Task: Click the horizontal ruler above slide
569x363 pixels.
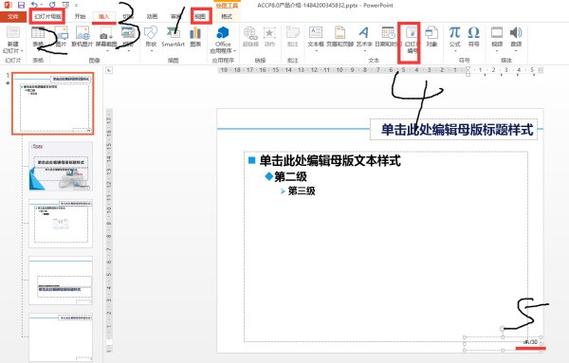Action: (x=380, y=70)
